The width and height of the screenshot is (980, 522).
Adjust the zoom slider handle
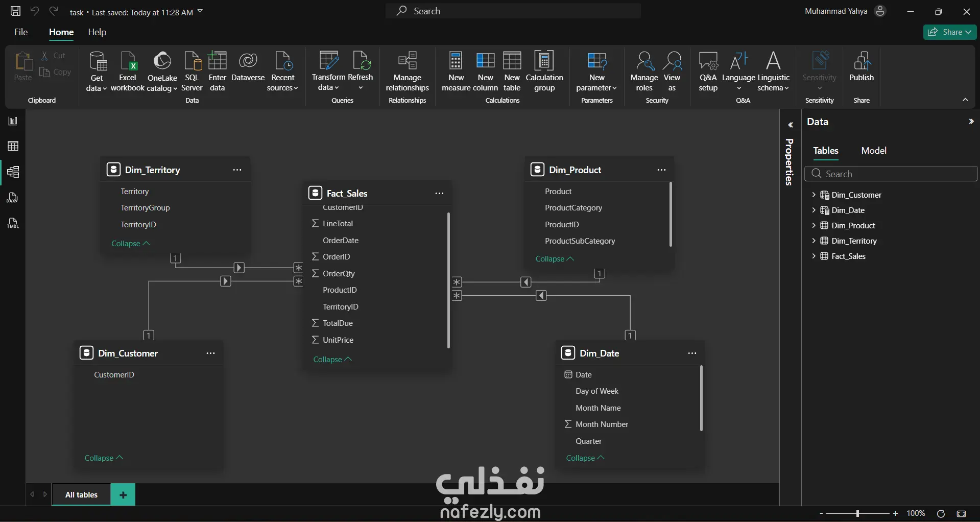coord(857,513)
